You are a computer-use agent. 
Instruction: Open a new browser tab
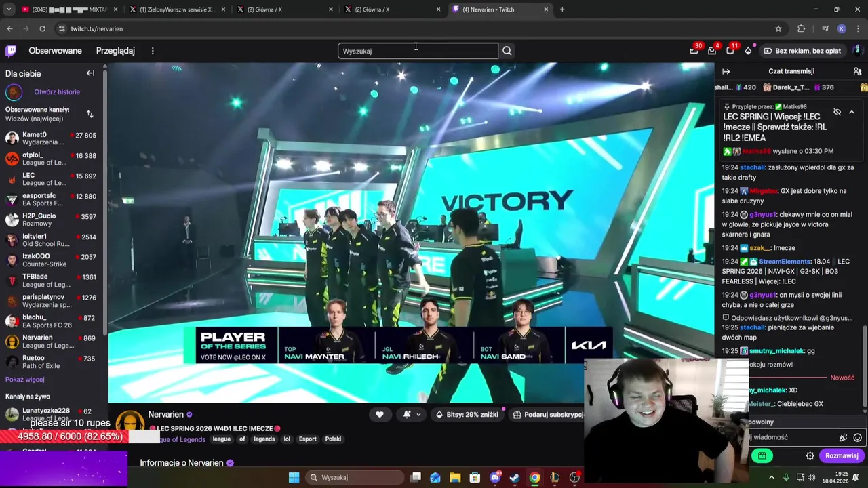(562, 9)
